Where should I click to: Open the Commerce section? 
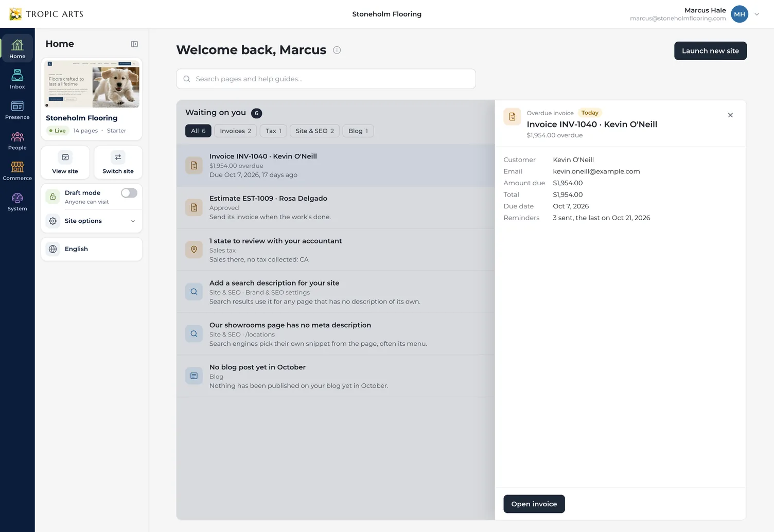click(17, 171)
